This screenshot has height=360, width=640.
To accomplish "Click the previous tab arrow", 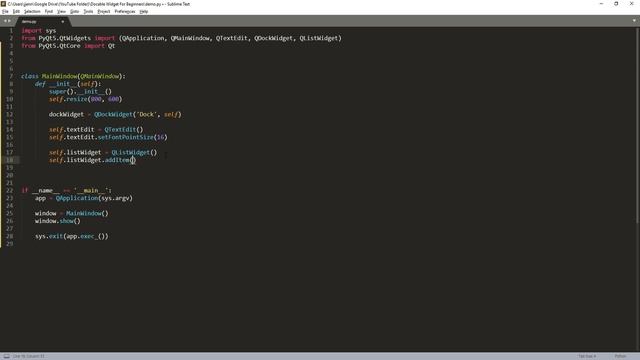I will (5, 21).
